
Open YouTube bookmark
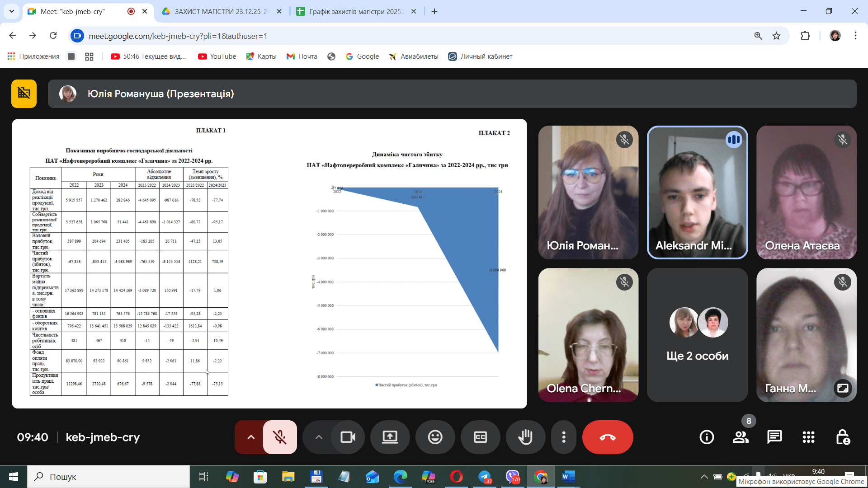point(217,56)
